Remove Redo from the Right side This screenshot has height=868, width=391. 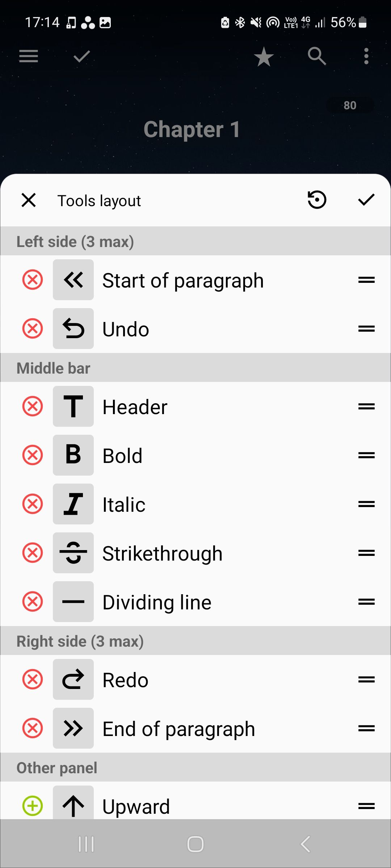(32, 679)
